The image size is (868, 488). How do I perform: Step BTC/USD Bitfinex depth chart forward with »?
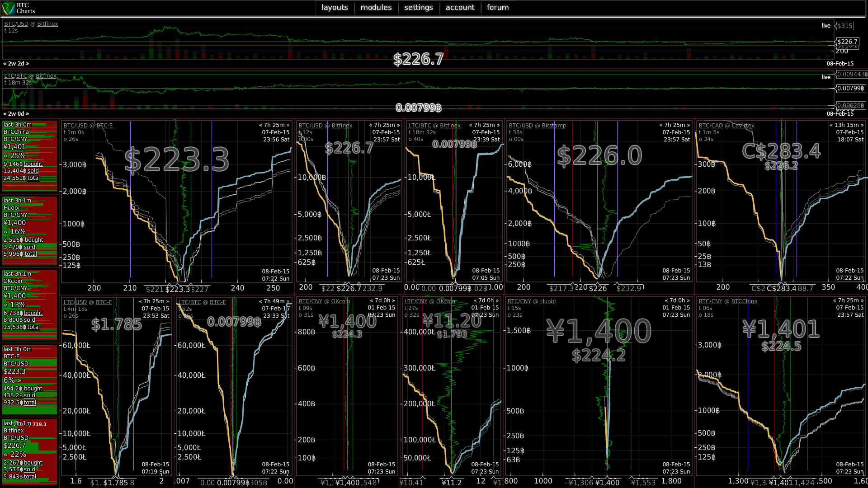point(398,125)
